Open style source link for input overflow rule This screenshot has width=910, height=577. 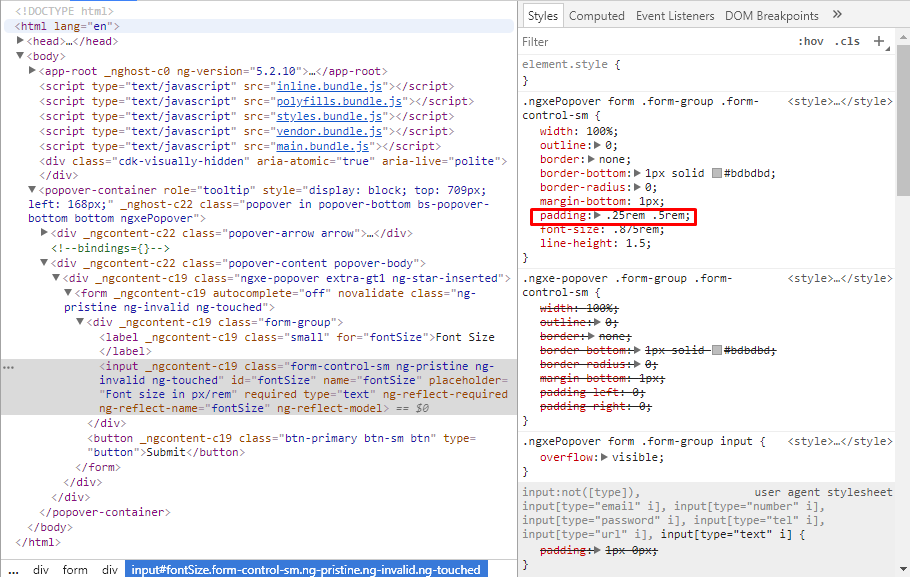(840, 442)
